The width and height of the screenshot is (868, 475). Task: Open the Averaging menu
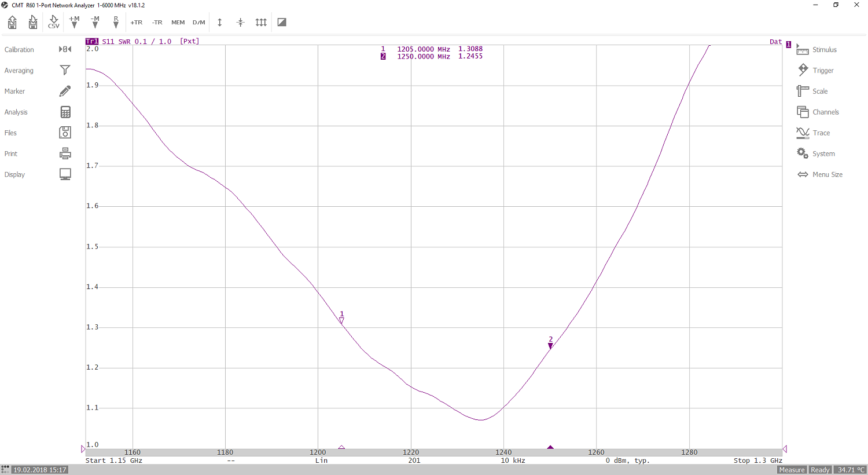[38, 71]
